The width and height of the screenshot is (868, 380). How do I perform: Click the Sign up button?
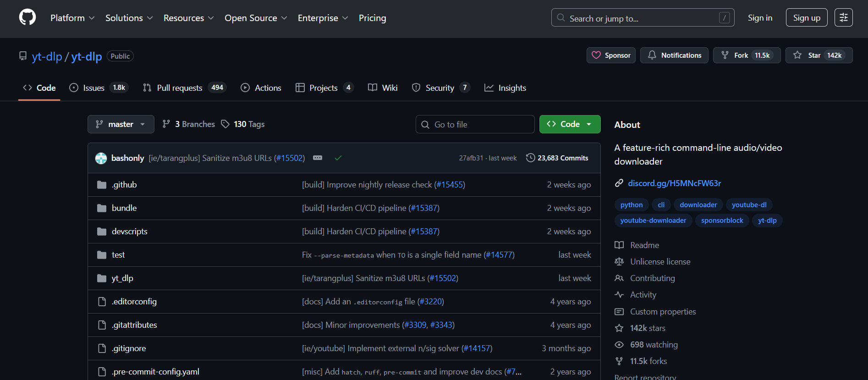click(807, 18)
